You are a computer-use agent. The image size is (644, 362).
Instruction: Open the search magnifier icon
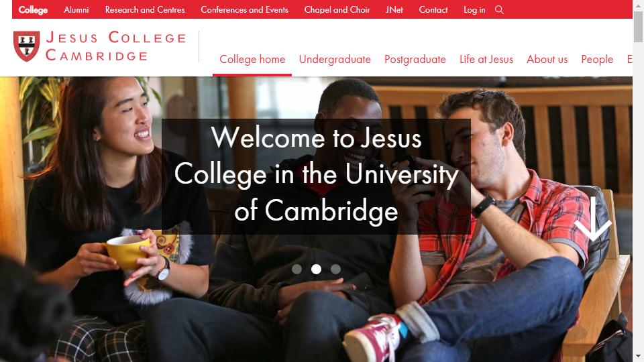pyautogui.click(x=499, y=9)
